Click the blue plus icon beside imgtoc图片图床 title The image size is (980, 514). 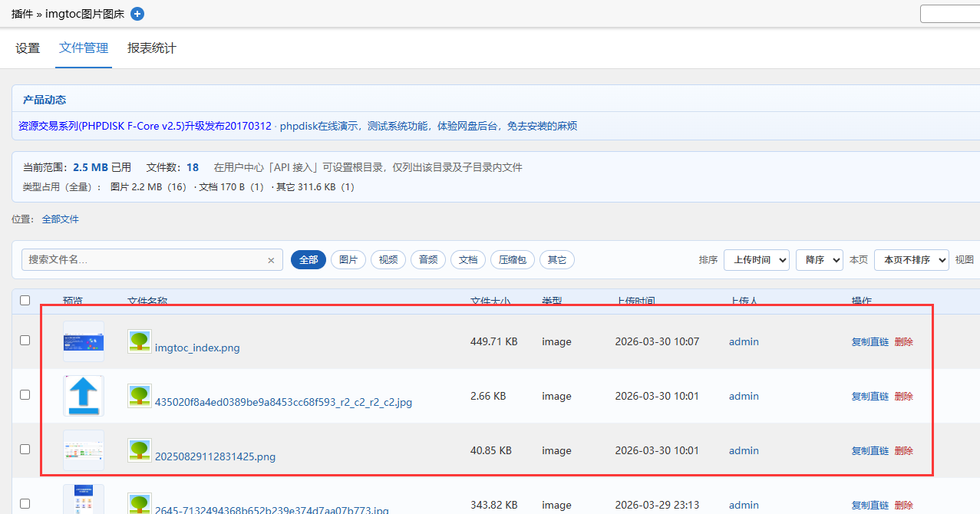137,13
